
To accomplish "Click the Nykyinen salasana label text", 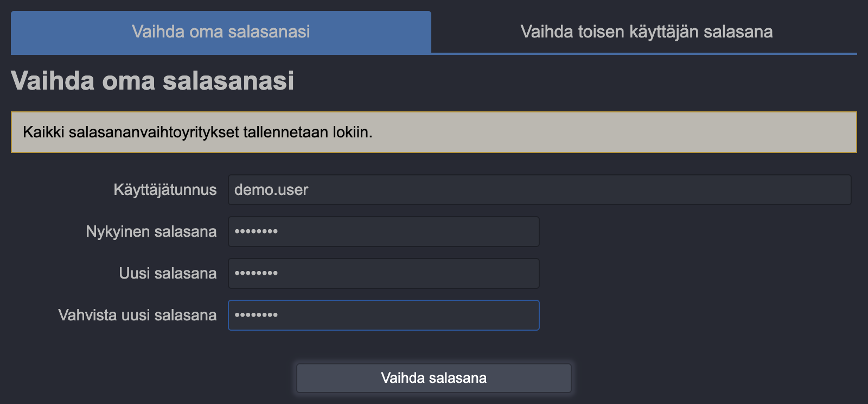I will [x=151, y=231].
